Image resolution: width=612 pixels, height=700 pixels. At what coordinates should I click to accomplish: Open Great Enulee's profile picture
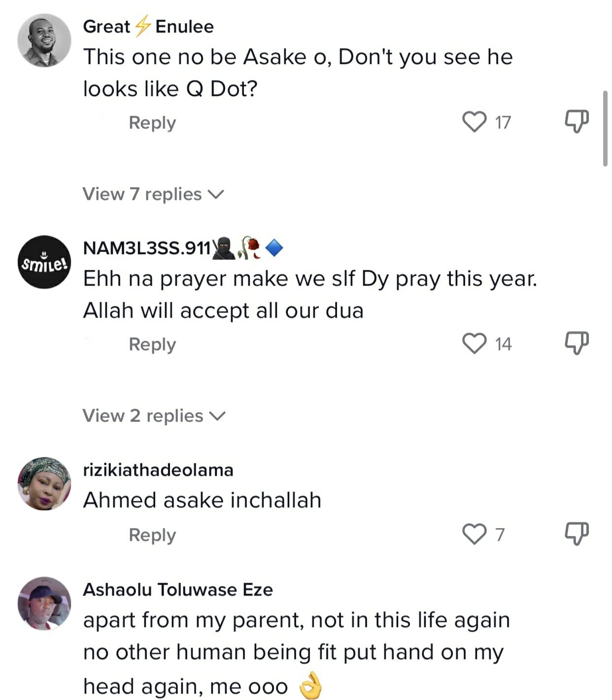44,40
